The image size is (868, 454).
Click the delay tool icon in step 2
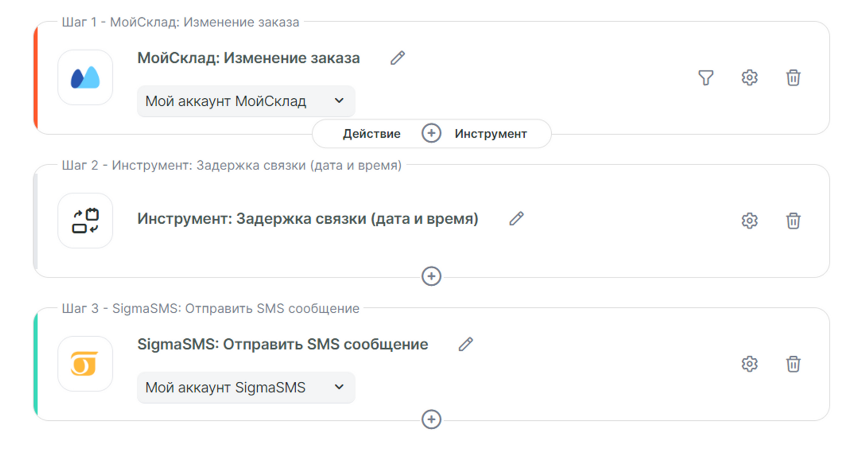coord(85,220)
